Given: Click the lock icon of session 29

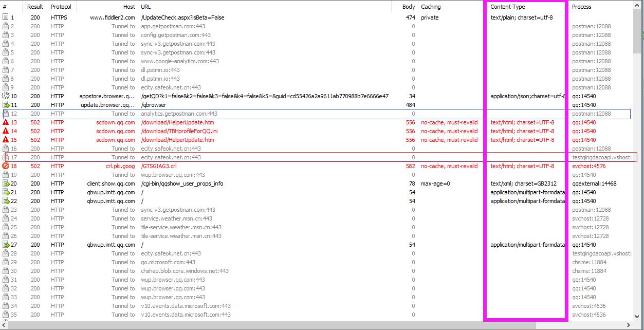Looking at the screenshot, I should click(x=6, y=262).
